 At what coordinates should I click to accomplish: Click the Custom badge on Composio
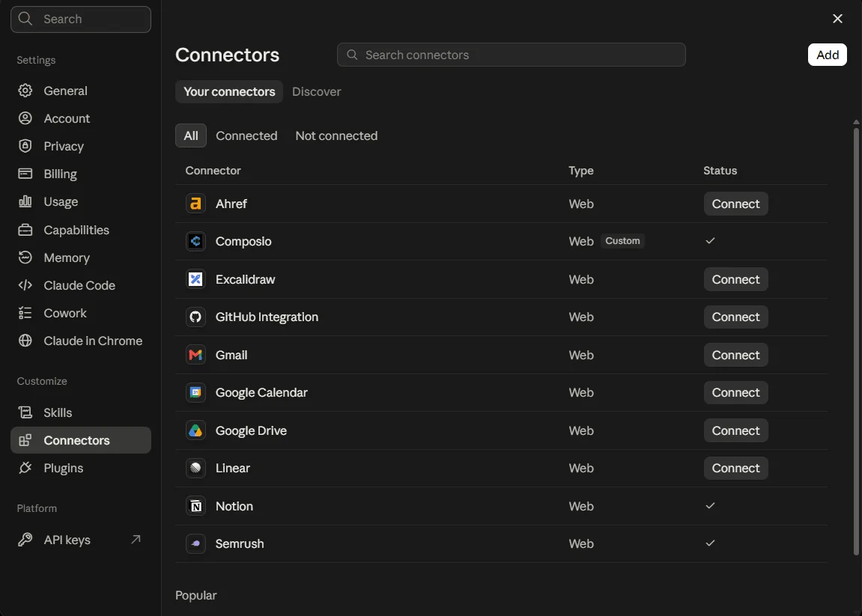(622, 241)
